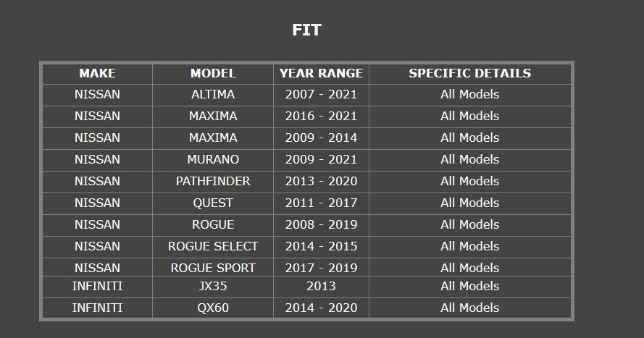Select the QUEST model cell
Viewport: 644px width, 338px height.
[x=213, y=203]
